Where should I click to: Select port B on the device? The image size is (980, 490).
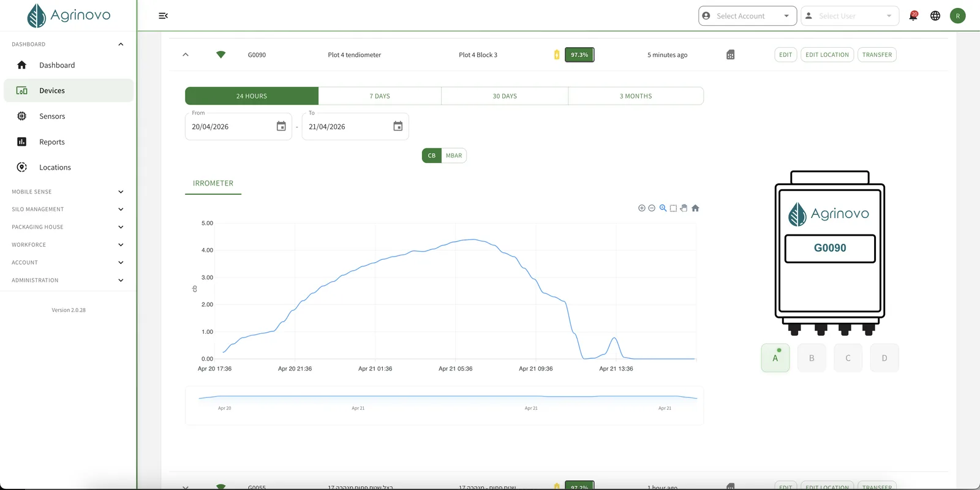pos(812,358)
